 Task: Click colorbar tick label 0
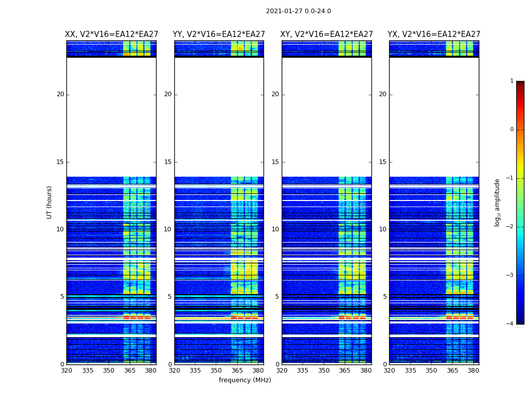click(x=512, y=130)
